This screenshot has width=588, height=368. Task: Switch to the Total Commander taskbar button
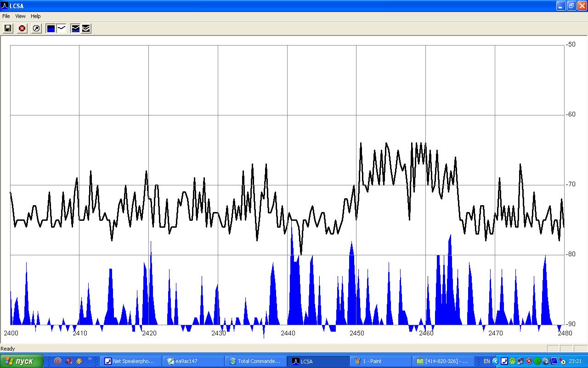point(255,361)
